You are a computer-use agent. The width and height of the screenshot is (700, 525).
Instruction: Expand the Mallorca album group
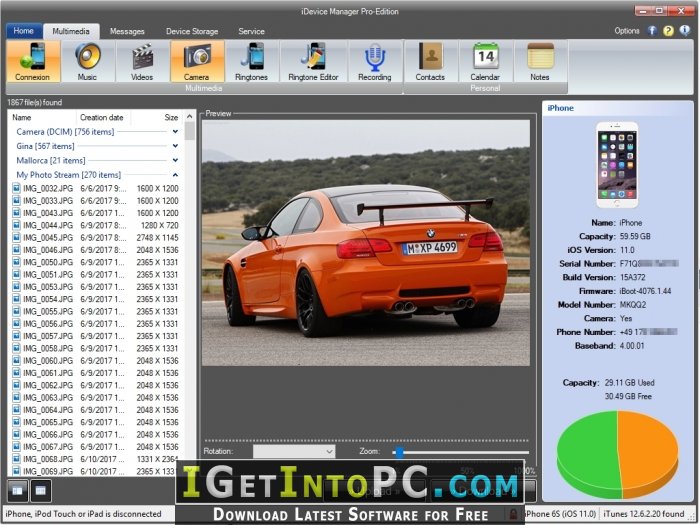point(175,160)
